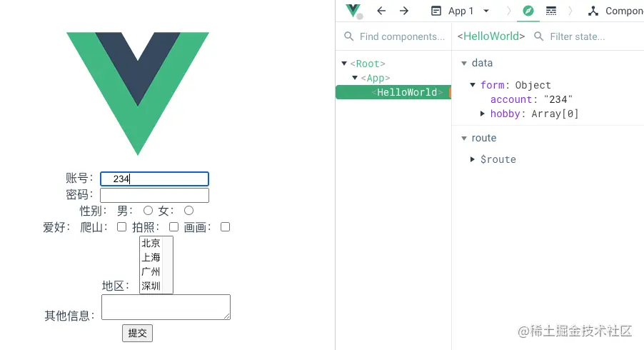The height and width of the screenshot is (350, 644).
Task: Click the large Vue logo image
Action: (138, 94)
